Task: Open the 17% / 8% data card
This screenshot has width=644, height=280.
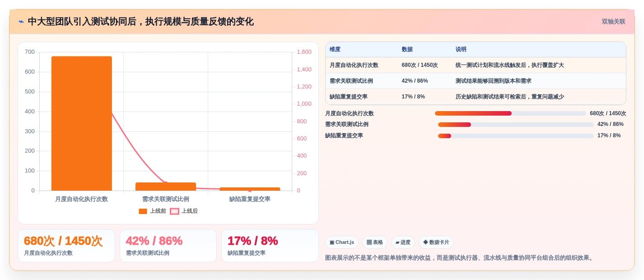Action: (270, 246)
